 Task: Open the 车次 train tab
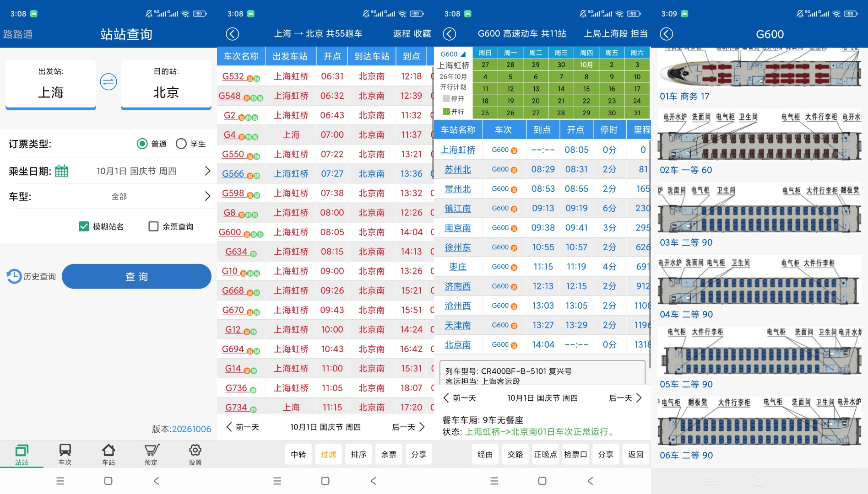point(65,454)
